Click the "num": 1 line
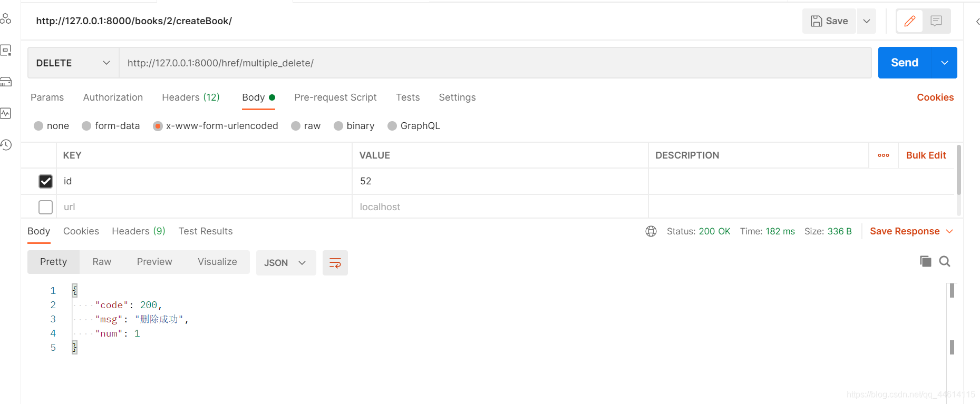Viewport: 980px width, 404px height. click(x=118, y=333)
